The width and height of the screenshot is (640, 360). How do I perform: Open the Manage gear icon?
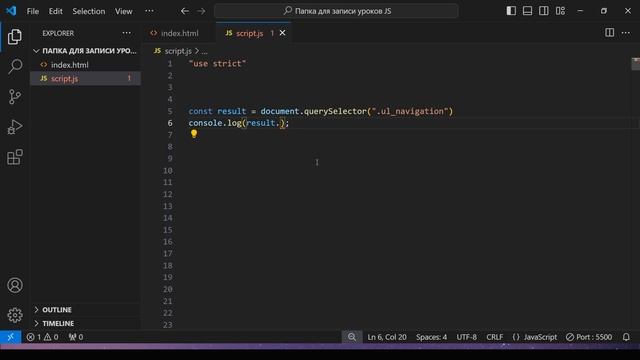coord(15,315)
